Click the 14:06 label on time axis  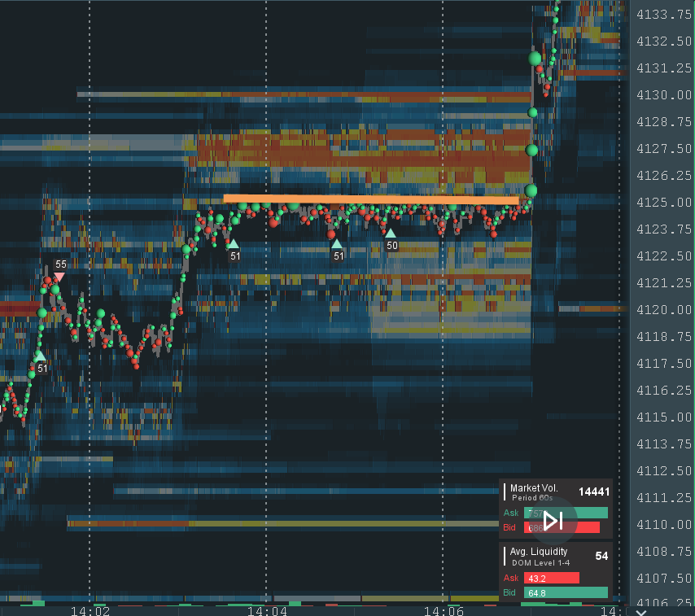(444, 609)
